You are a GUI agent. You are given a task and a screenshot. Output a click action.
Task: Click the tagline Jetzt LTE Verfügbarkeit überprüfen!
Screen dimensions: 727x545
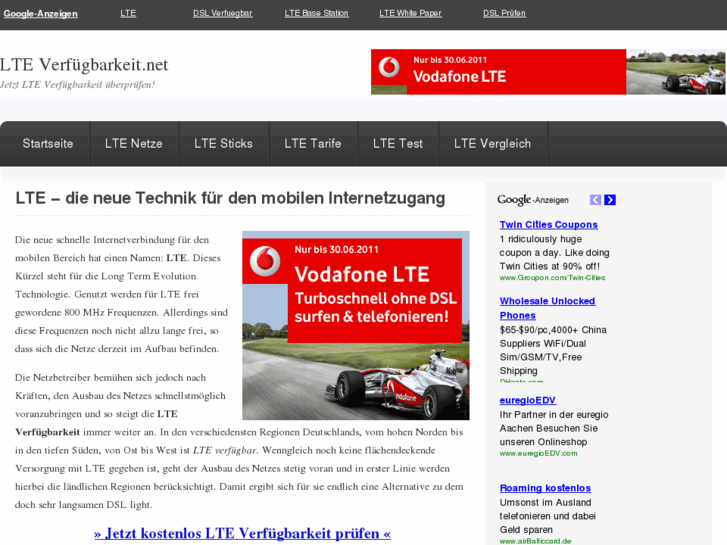click(x=77, y=85)
